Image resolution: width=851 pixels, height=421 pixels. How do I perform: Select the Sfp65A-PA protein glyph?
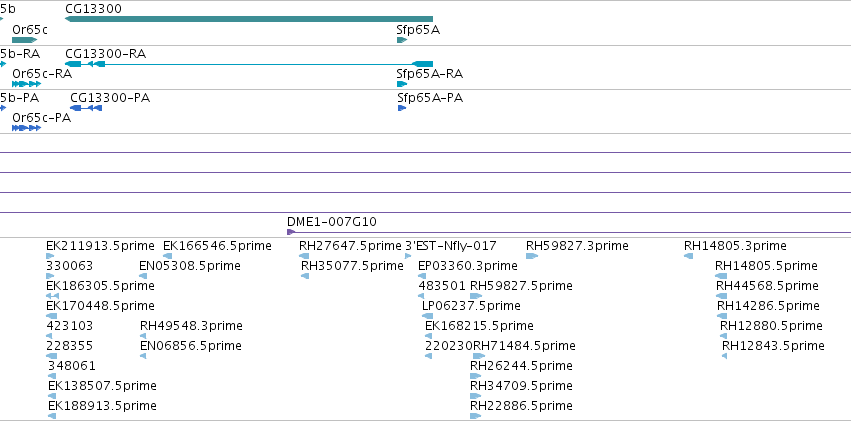[x=402, y=108]
